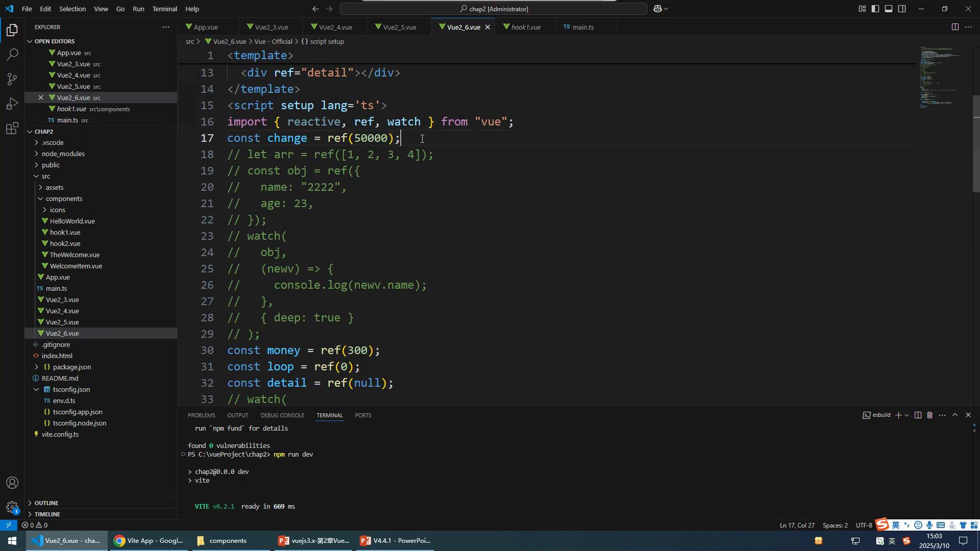Click the editor vertical scrollbar
Image resolution: width=980 pixels, height=551 pixels.
click(976, 143)
